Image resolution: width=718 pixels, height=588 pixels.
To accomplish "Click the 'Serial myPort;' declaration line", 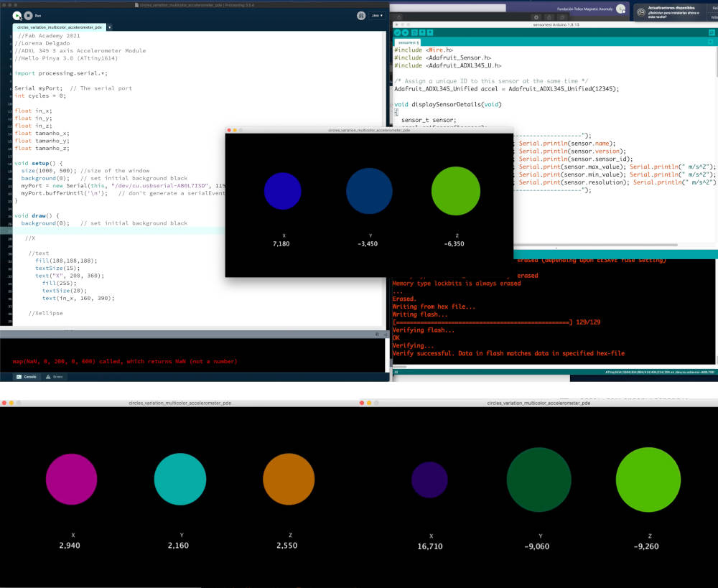I will point(39,88).
